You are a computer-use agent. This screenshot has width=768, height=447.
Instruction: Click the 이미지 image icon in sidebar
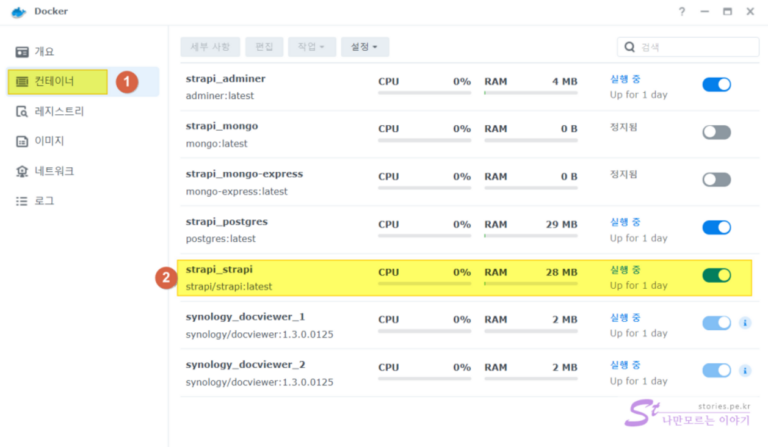coord(22,141)
